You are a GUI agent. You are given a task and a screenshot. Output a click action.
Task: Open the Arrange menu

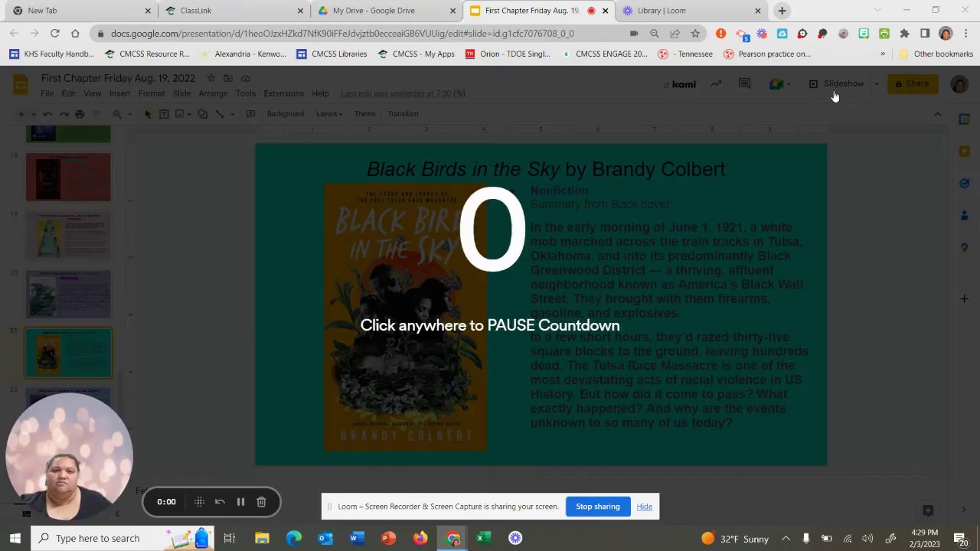click(213, 93)
